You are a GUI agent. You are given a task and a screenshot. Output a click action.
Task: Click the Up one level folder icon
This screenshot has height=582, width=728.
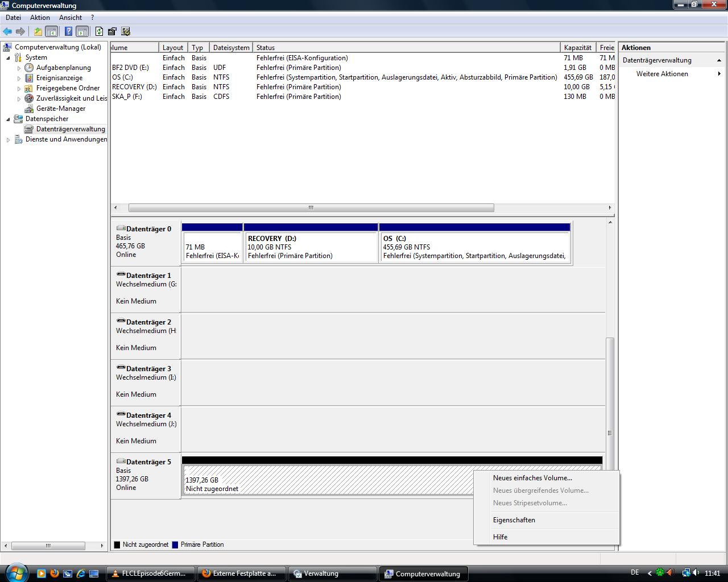pos(38,32)
